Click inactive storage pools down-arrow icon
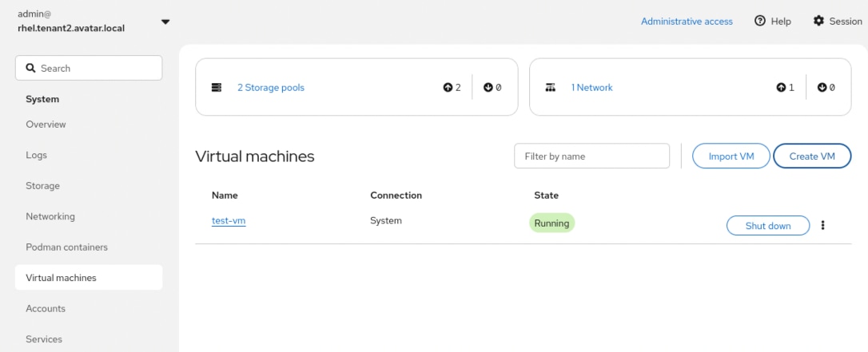The height and width of the screenshot is (352, 868). click(x=488, y=87)
